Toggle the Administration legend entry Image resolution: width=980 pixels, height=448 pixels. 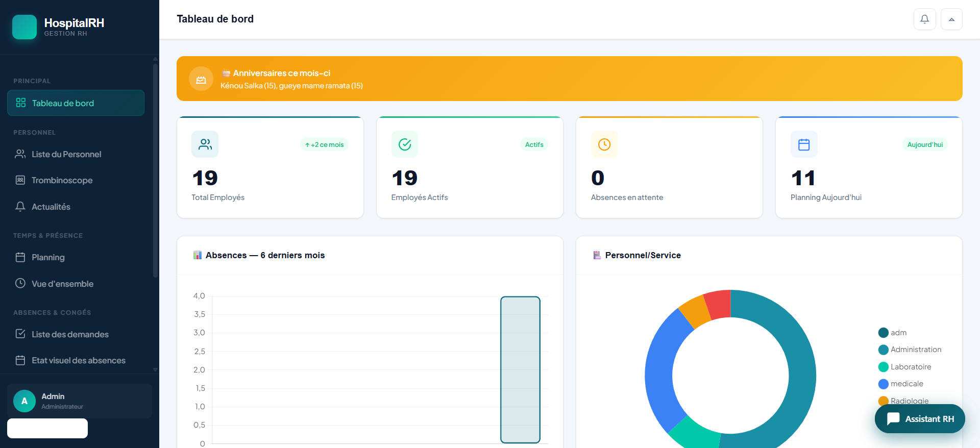click(910, 350)
